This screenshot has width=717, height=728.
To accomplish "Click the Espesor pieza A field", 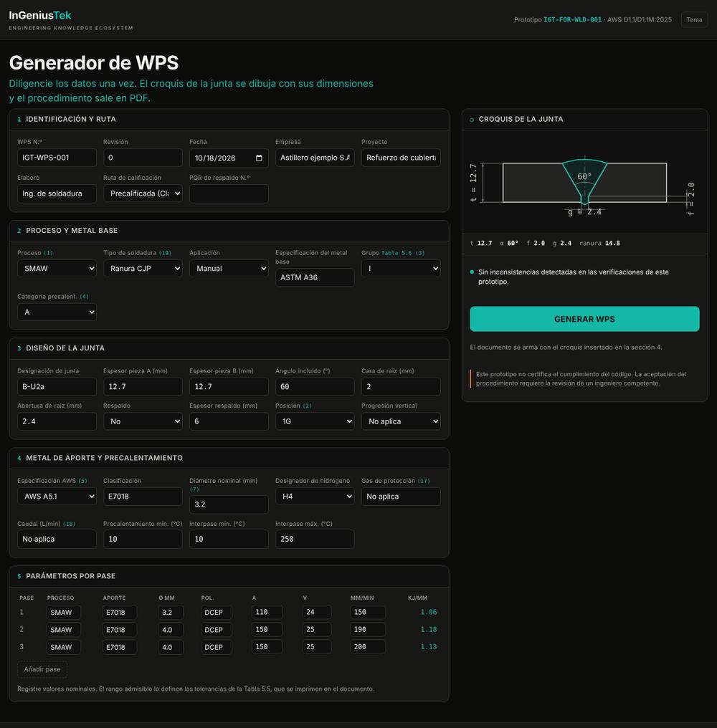I will coord(143,386).
